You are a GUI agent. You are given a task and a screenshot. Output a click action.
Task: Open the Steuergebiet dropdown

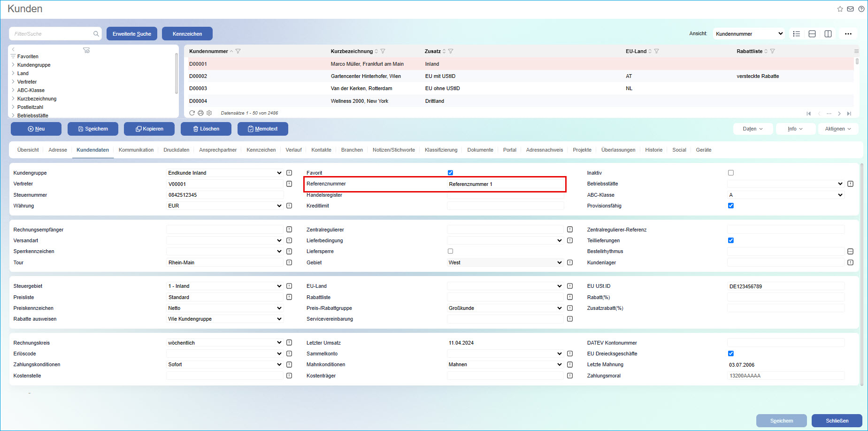224,286
